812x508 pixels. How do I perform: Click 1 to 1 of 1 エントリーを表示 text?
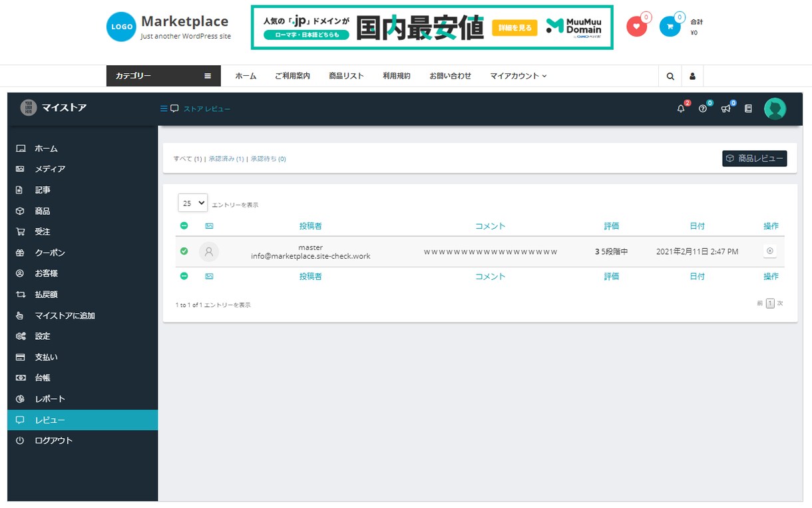[x=213, y=305]
